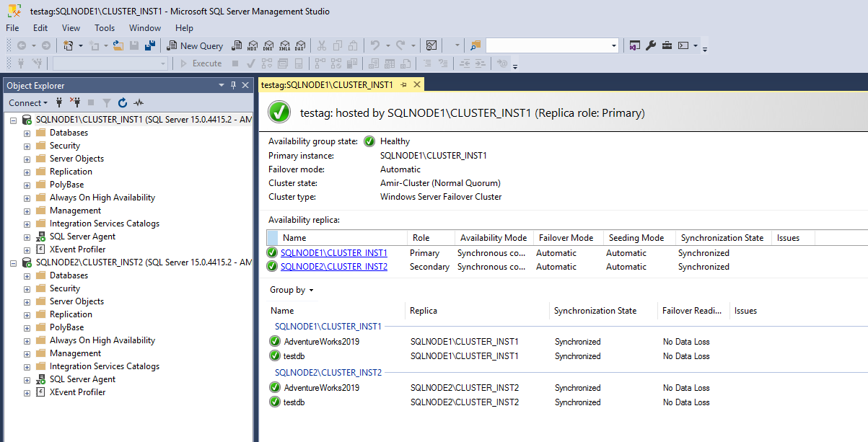The image size is (868, 442).
Task: Expand SQL Server Agent under SQLNODE2
Action: [27, 379]
